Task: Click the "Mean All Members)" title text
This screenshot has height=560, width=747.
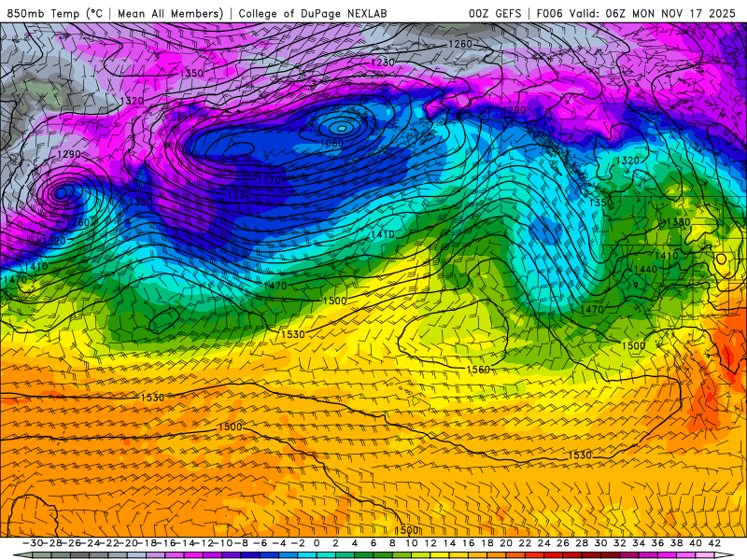Action: [171, 13]
